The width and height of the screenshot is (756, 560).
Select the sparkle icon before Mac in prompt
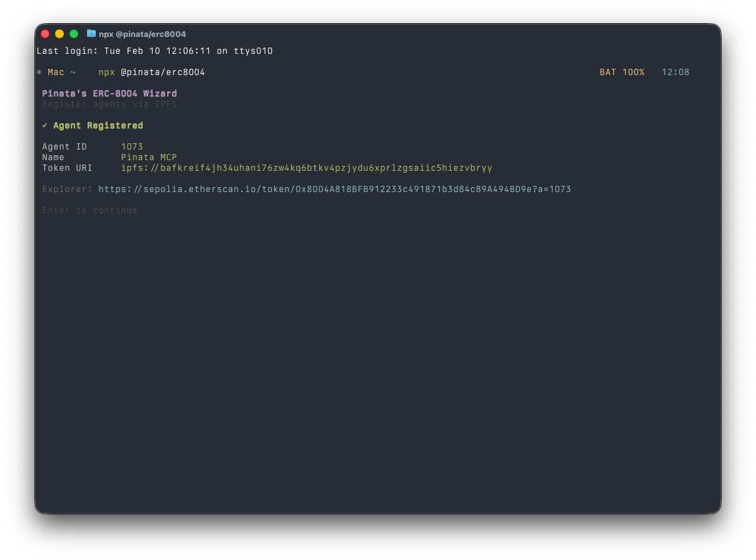pos(39,72)
